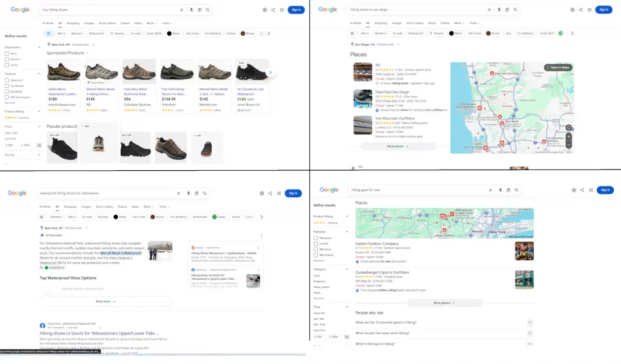Click mic icon in Yellowstone search window

click(189, 193)
